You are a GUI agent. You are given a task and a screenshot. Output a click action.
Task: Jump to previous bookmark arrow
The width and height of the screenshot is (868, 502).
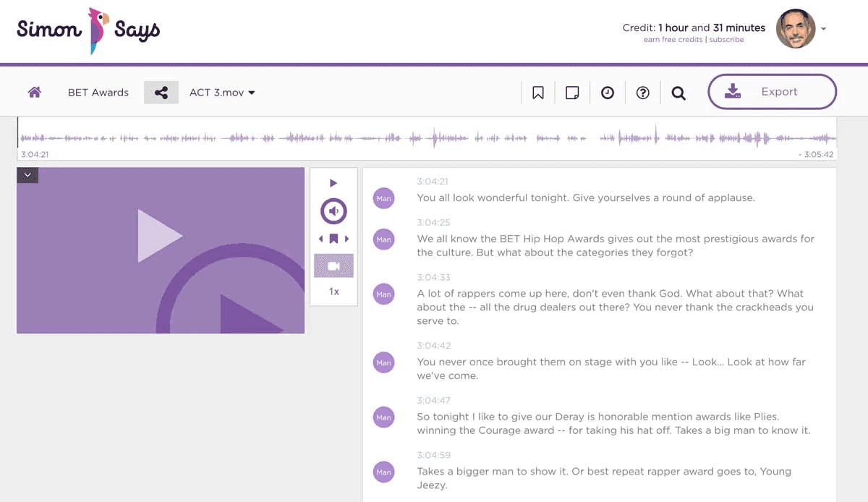point(321,239)
